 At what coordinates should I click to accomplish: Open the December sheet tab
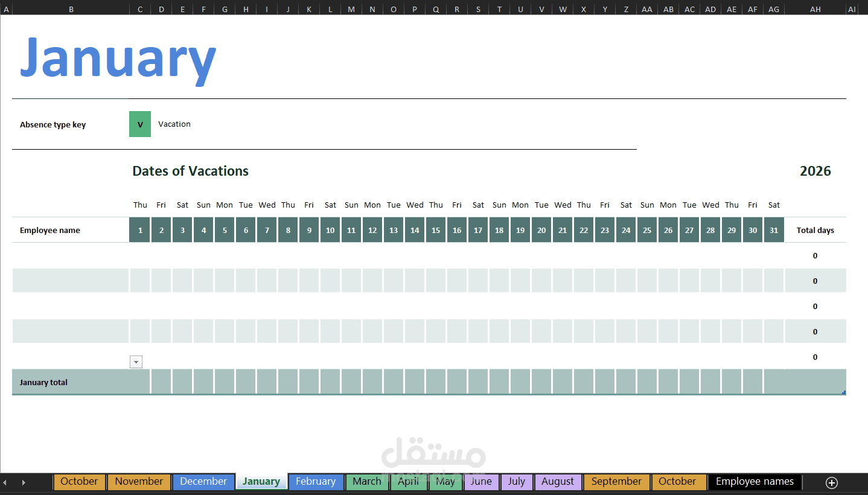coord(203,482)
